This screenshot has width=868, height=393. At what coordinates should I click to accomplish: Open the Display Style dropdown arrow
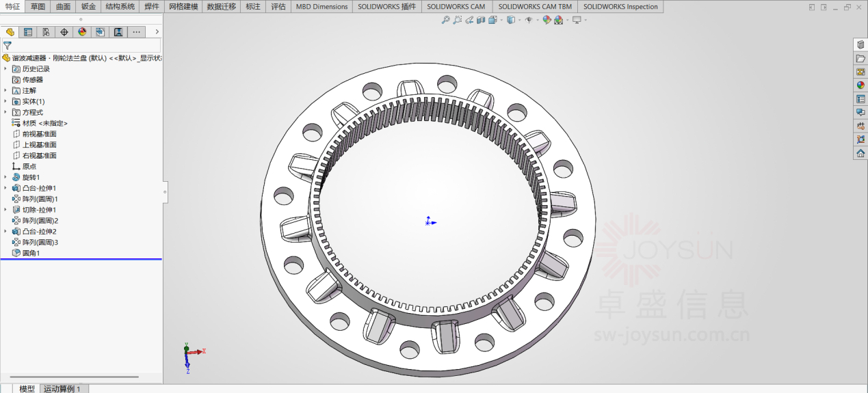point(519,20)
